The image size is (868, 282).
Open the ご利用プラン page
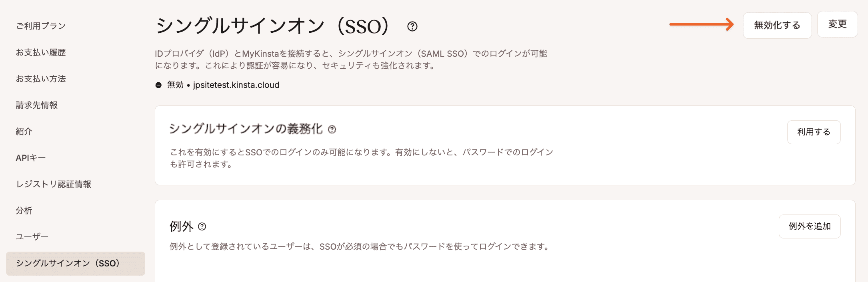40,26
